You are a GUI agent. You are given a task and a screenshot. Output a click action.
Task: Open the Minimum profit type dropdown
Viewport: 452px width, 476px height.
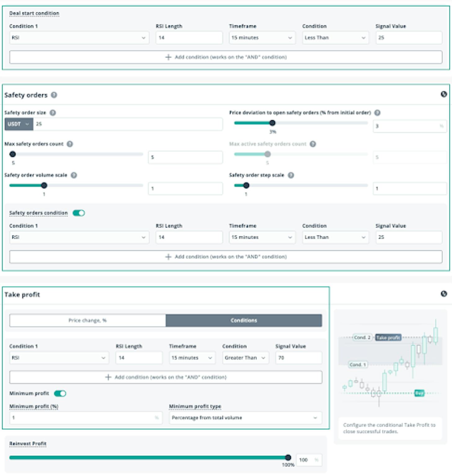pos(245,418)
